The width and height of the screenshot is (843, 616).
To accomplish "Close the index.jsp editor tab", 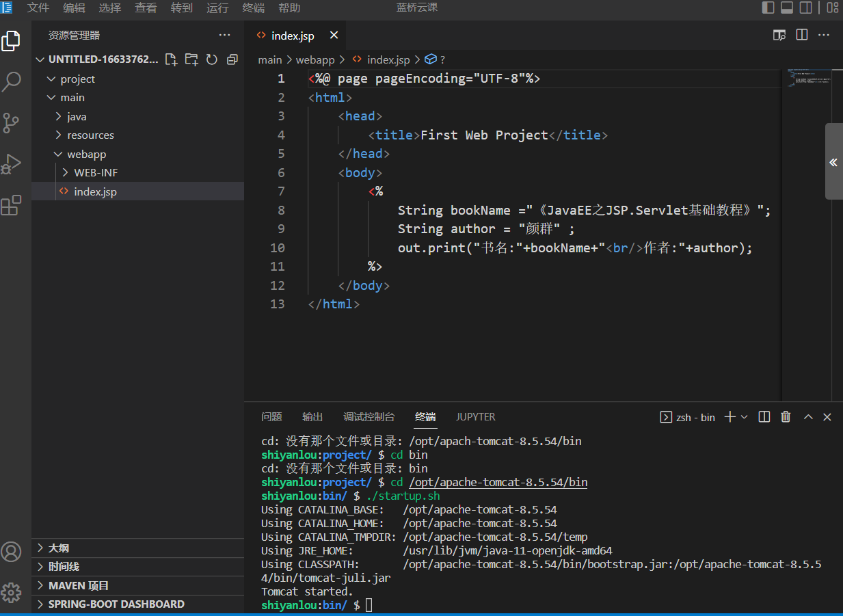I will click(x=334, y=35).
